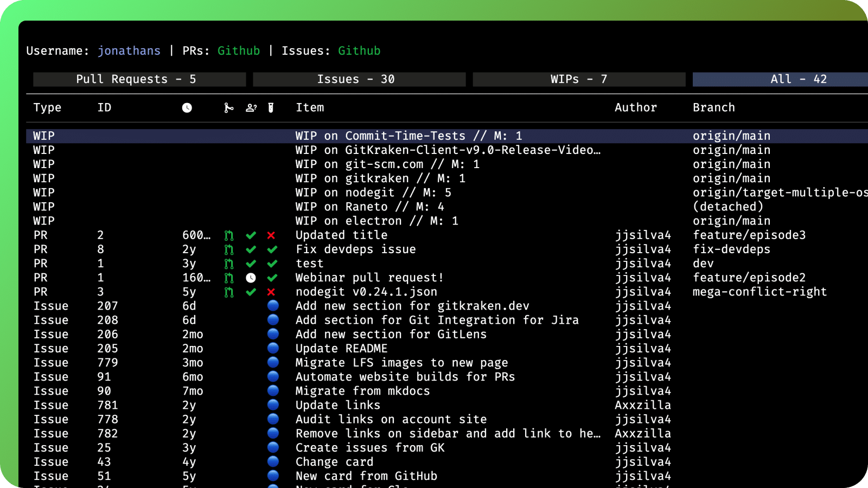Viewport: 868px width, 488px height.
Task: Click the blue issue icon beside 'Update README'
Action: tap(272, 348)
